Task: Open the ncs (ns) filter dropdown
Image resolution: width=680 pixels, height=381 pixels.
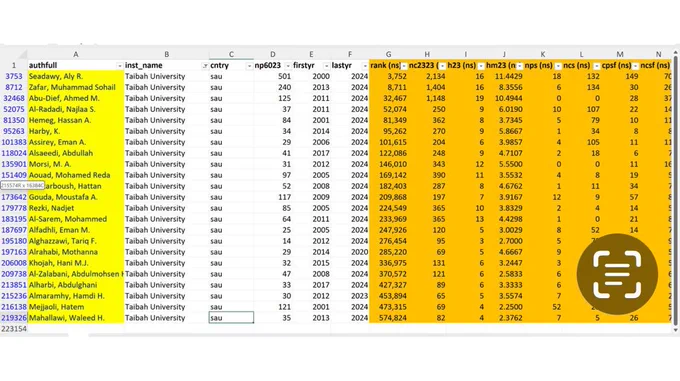Action: (597, 66)
